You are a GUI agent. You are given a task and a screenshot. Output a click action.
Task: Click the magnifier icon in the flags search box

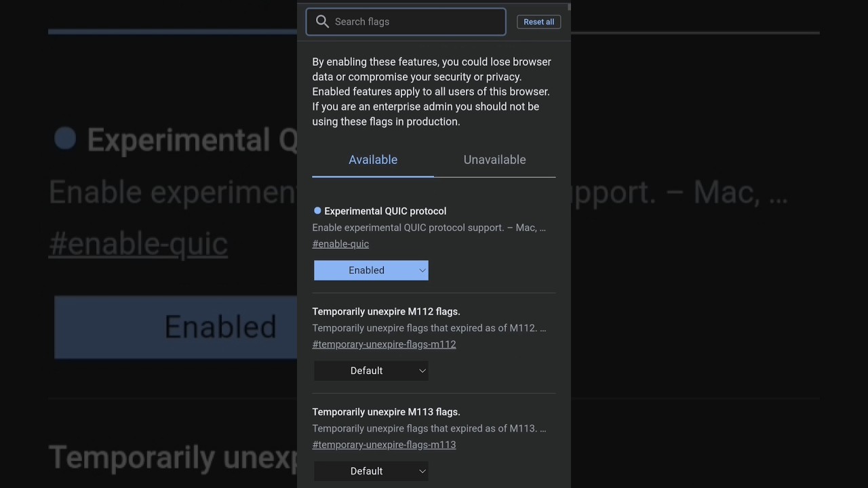pos(323,22)
